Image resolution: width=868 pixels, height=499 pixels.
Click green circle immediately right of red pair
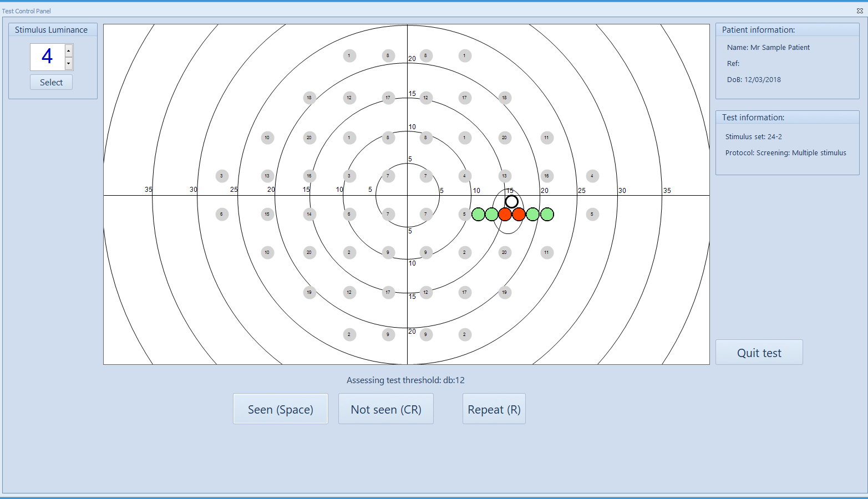[532, 214]
